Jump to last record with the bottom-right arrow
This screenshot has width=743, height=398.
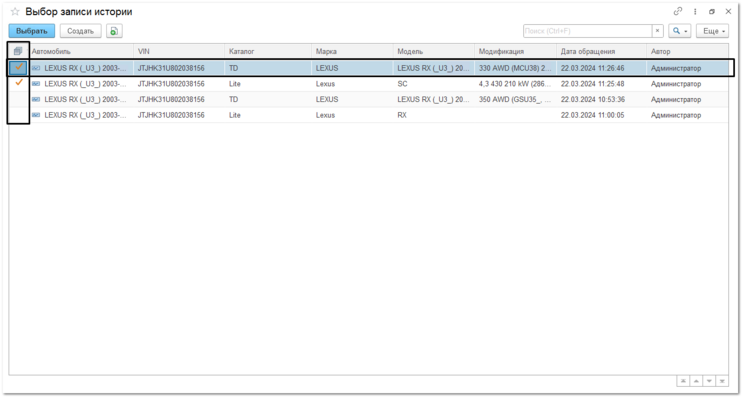722,381
